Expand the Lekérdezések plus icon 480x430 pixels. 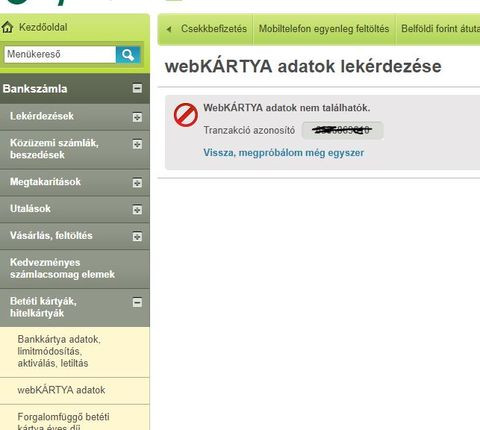[137, 117]
